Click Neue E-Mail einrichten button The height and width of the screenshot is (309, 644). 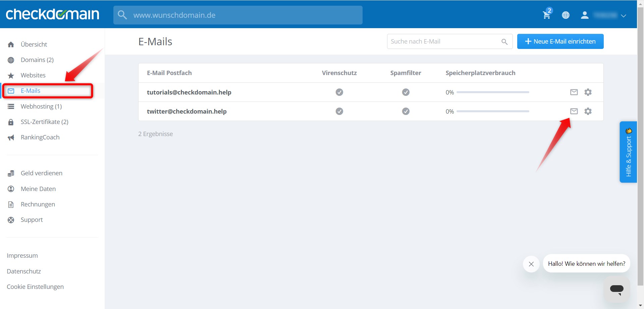560,41
